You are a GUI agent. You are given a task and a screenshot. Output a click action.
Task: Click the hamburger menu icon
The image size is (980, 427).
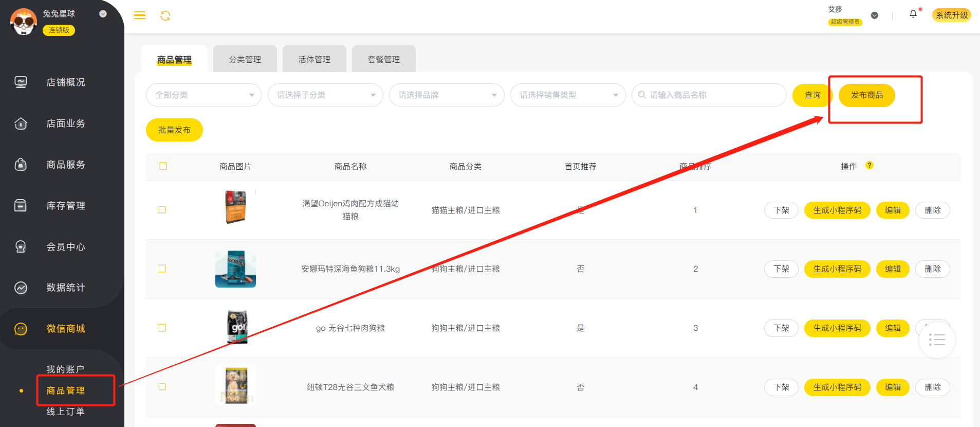click(140, 15)
